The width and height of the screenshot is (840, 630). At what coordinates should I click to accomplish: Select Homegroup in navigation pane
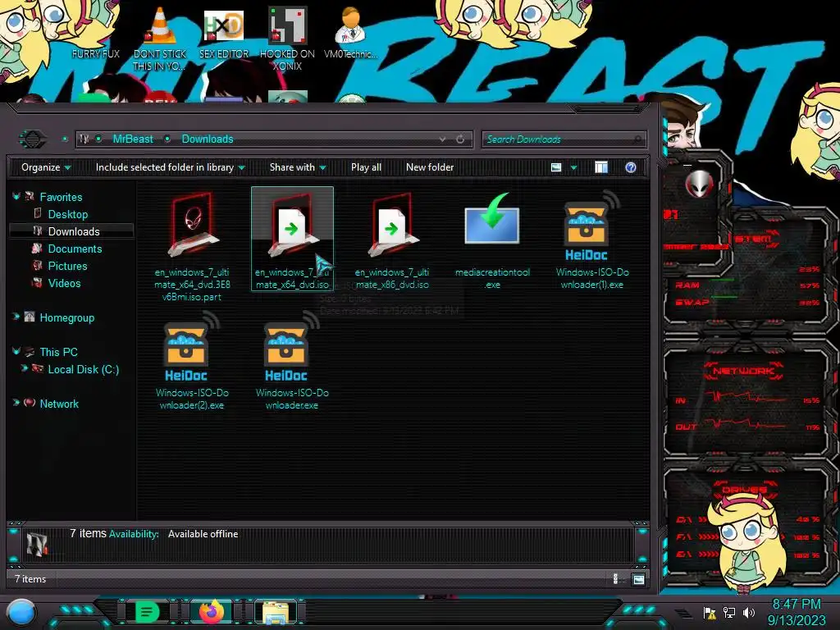(67, 317)
